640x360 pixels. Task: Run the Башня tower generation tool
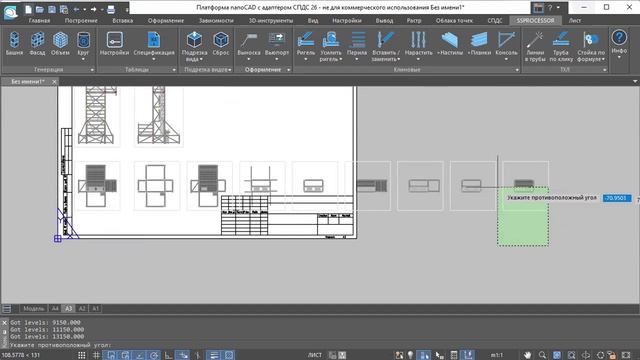[14, 44]
